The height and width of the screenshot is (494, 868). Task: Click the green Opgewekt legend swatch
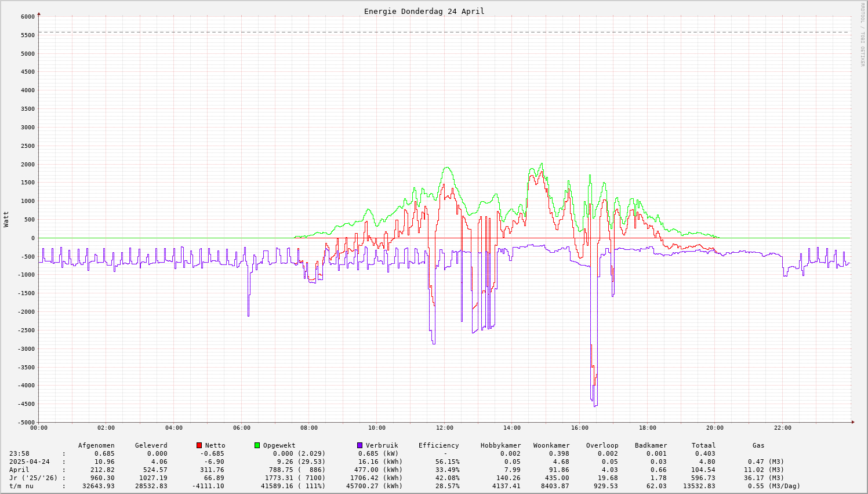point(257,445)
